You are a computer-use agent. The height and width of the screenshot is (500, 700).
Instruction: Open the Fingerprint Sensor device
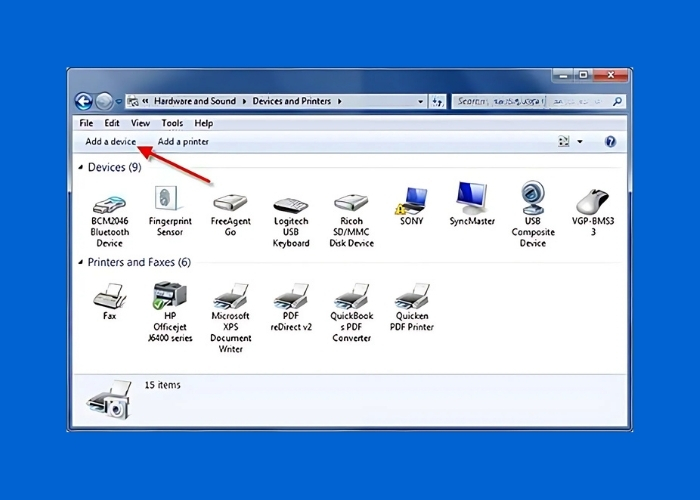pos(169,201)
